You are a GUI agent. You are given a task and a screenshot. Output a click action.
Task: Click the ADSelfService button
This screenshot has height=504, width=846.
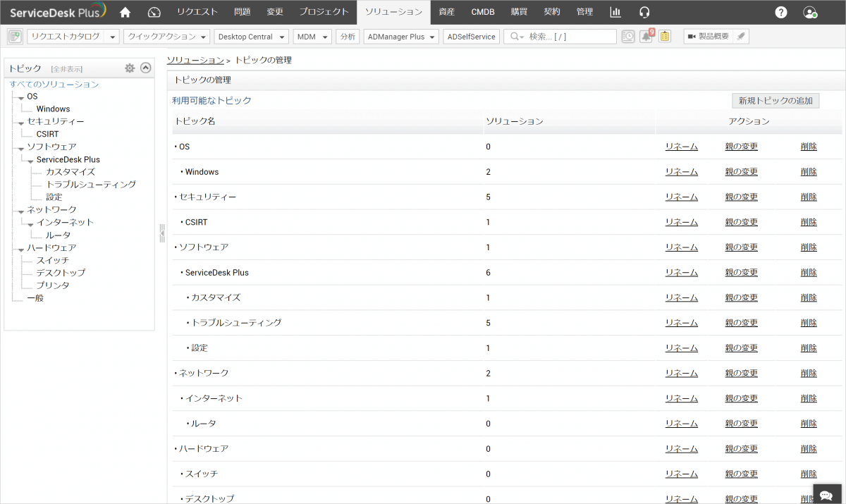coord(472,37)
